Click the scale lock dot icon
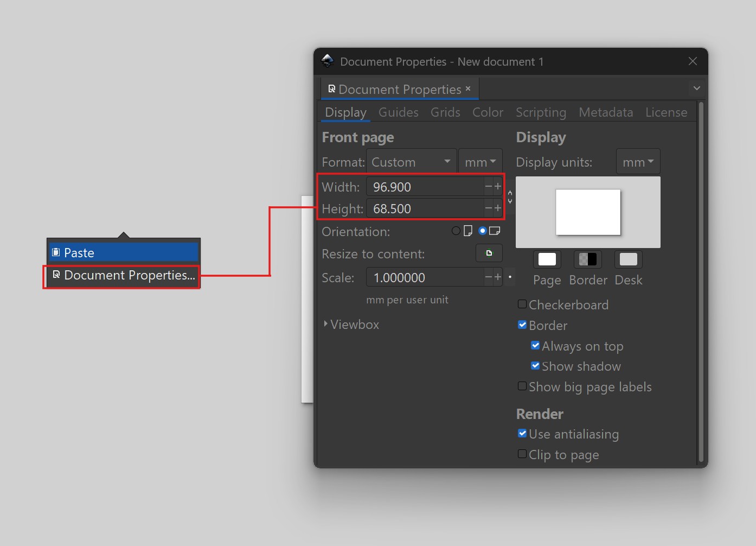This screenshot has width=756, height=546. (x=510, y=277)
